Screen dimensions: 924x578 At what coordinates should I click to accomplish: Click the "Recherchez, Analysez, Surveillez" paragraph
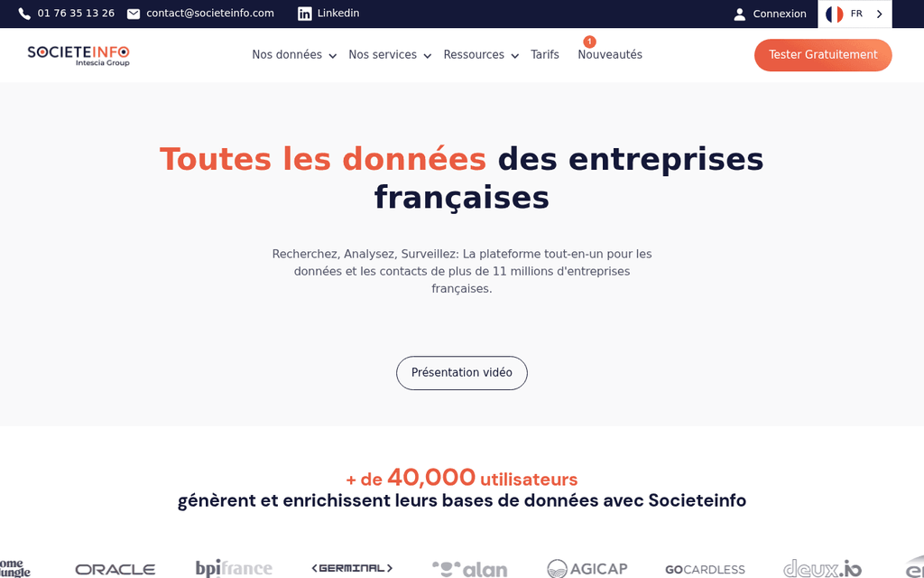(x=461, y=271)
